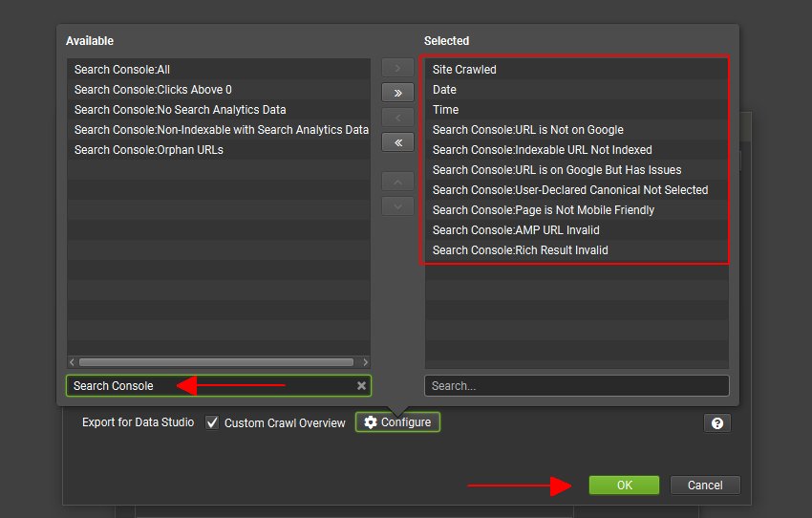This screenshot has width=812, height=518.
Task: Click the move all right double-arrow button
Action: pos(397,93)
